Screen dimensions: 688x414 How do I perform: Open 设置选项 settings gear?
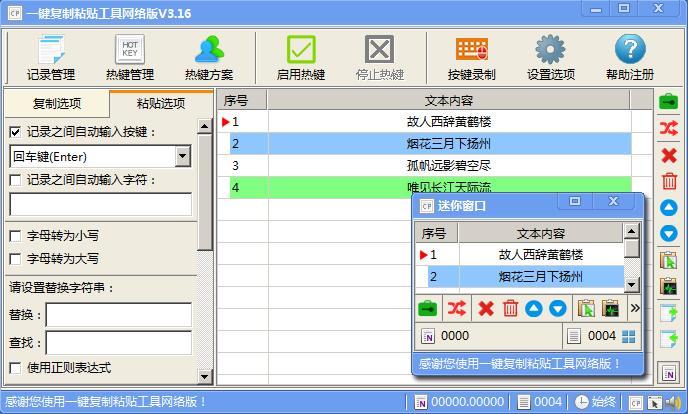[x=550, y=57]
